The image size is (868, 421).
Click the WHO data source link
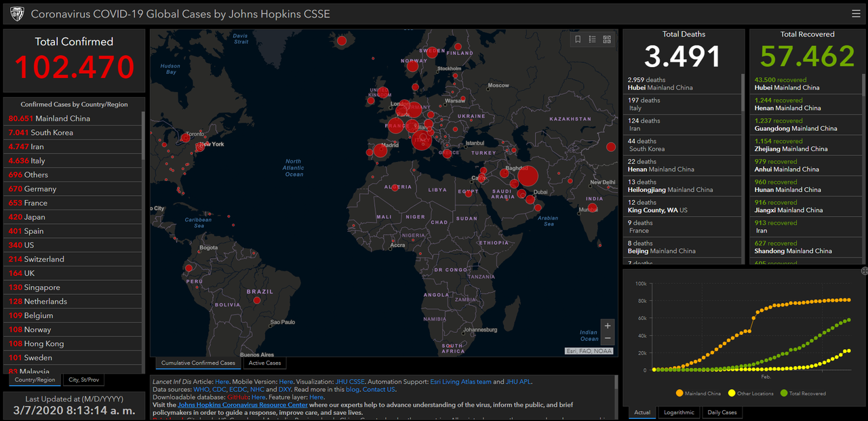pyautogui.click(x=201, y=390)
